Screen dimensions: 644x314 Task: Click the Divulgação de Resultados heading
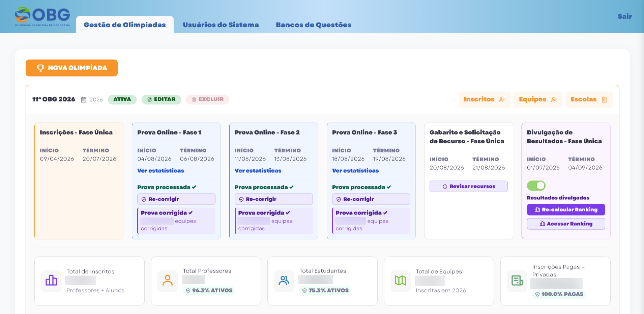coord(564,137)
